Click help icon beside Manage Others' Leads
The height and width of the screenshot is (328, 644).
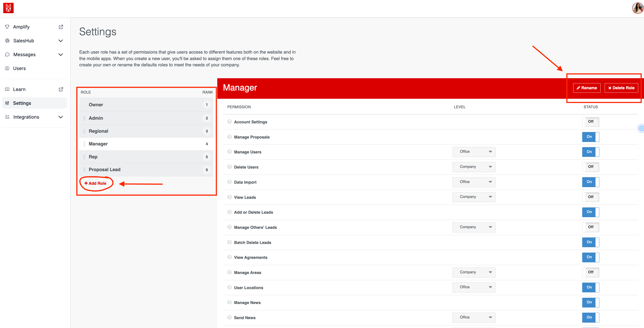tap(230, 227)
